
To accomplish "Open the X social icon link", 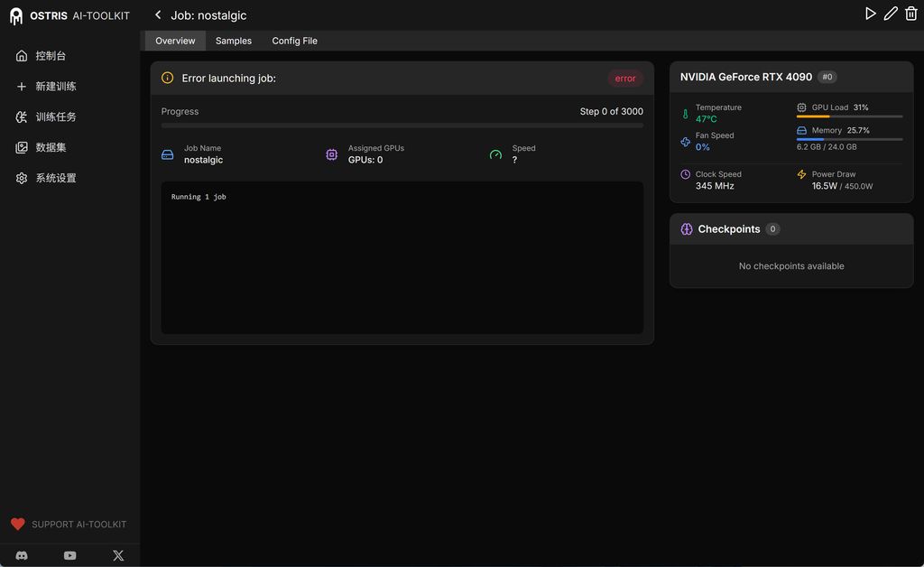I will [x=117, y=555].
